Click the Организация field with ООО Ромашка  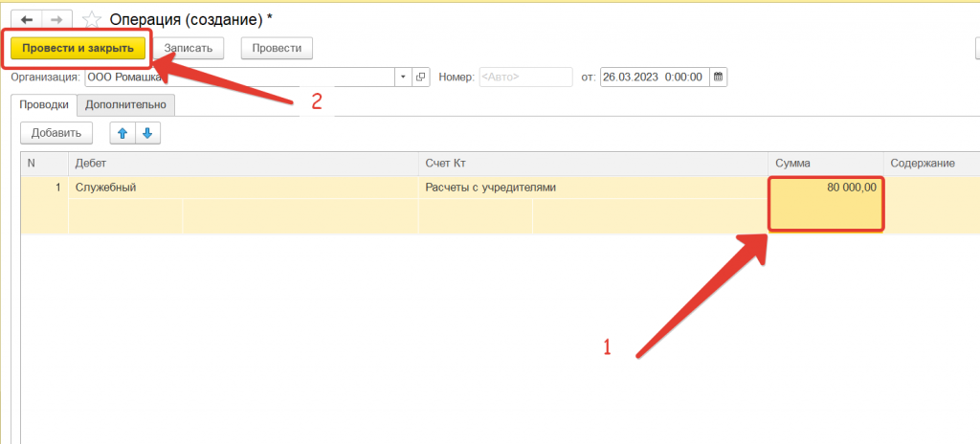[239, 77]
